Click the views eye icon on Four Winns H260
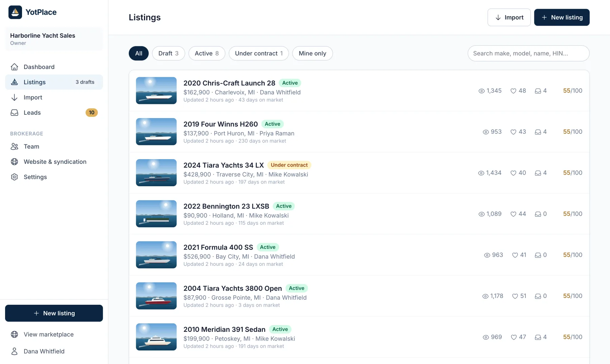 (486, 132)
